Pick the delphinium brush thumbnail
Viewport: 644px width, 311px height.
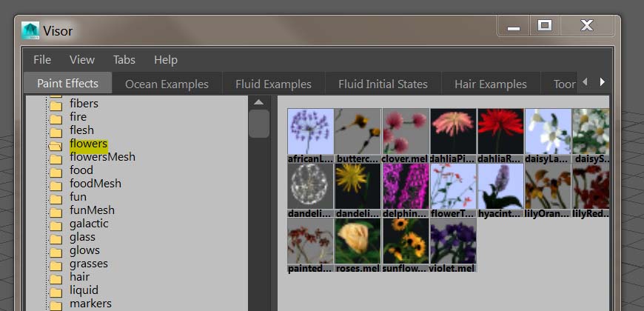click(x=406, y=186)
